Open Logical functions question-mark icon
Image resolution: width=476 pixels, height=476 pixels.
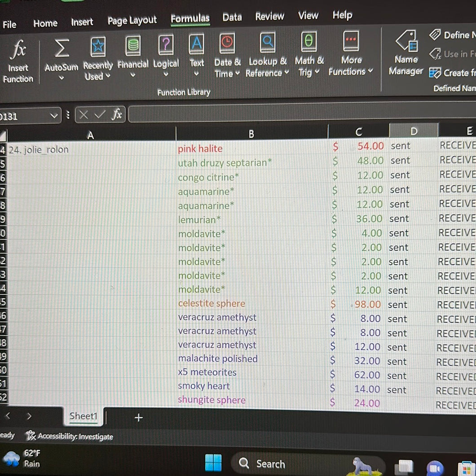[x=166, y=45]
